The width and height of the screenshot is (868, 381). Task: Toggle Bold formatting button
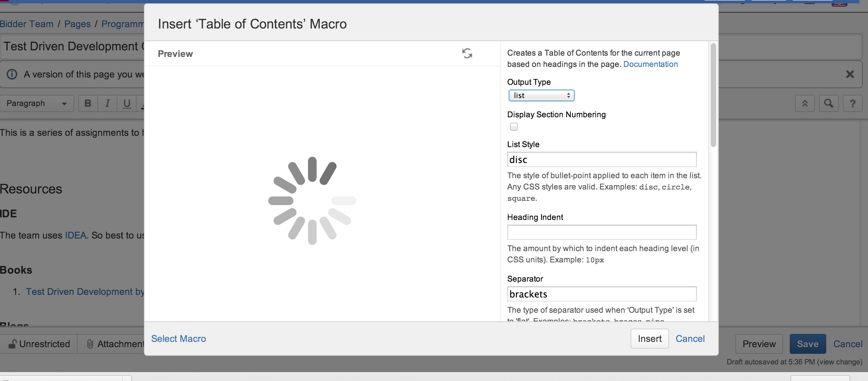(88, 103)
